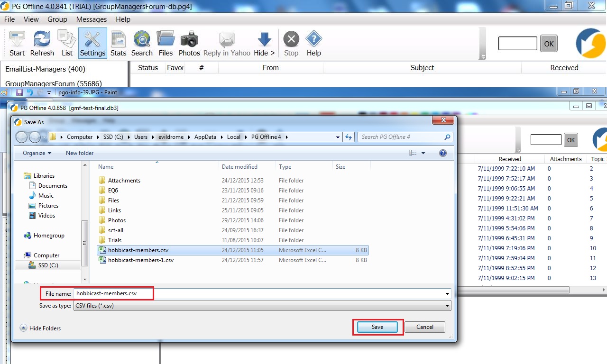
Task: Click the Hide arrow toolbar icon
Action: pyautogui.click(x=264, y=43)
